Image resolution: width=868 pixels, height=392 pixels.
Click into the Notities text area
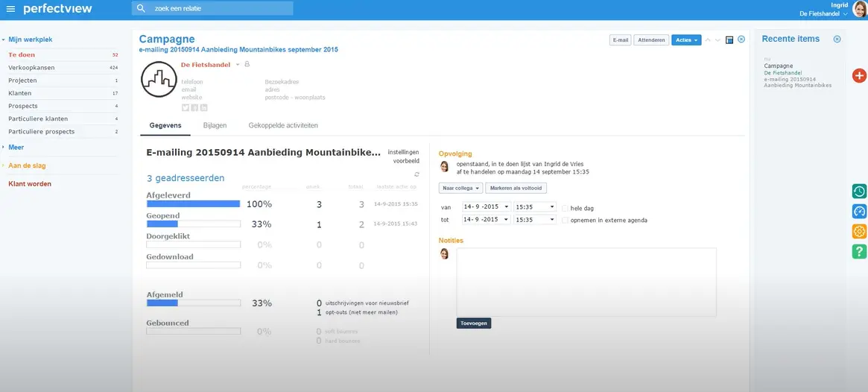click(x=586, y=282)
